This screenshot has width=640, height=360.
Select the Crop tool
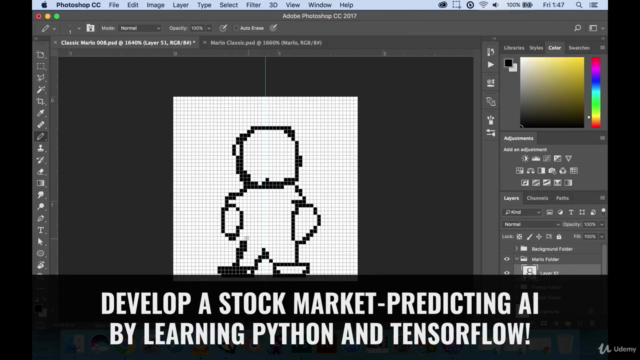[40, 101]
